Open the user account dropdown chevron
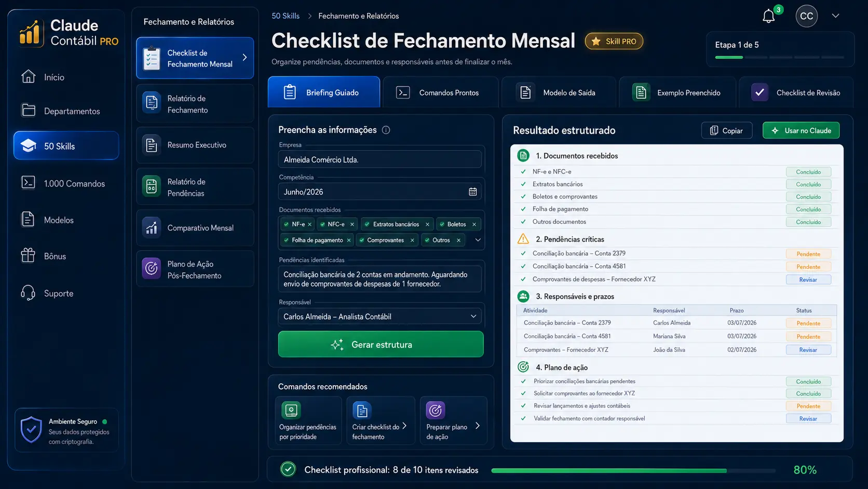The width and height of the screenshot is (868, 489). click(835, 16)
